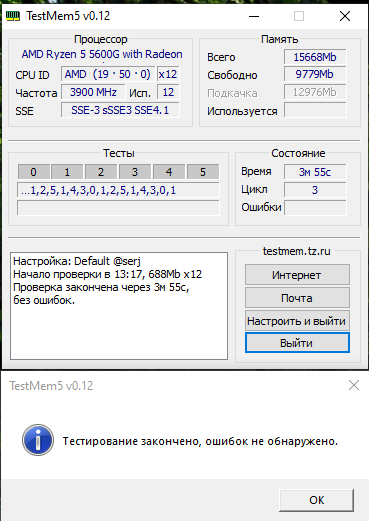The image size is (369, 521).
Task: Click the Цикл label in status panel
Action: [254, 189]
